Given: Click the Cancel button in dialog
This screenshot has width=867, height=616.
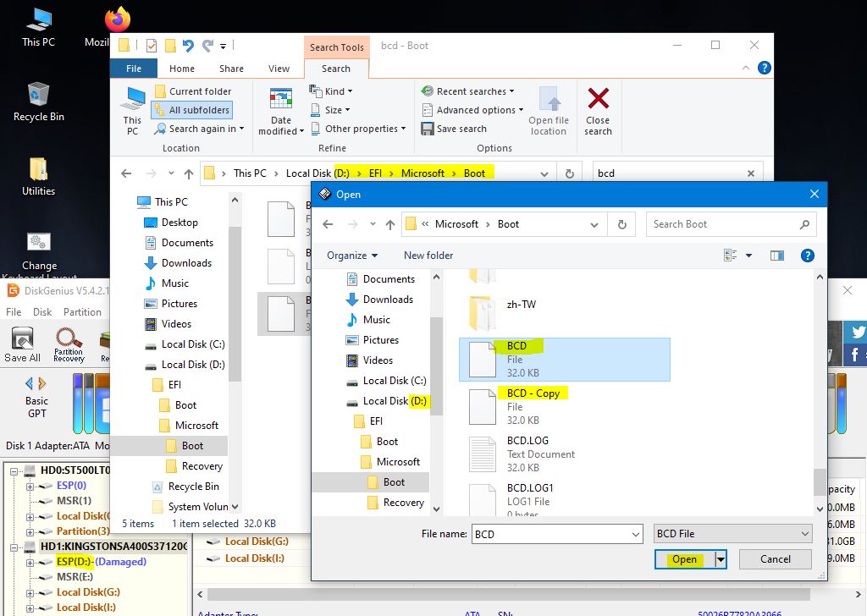Looking at the screenshot, I should (x=775, y=559).
